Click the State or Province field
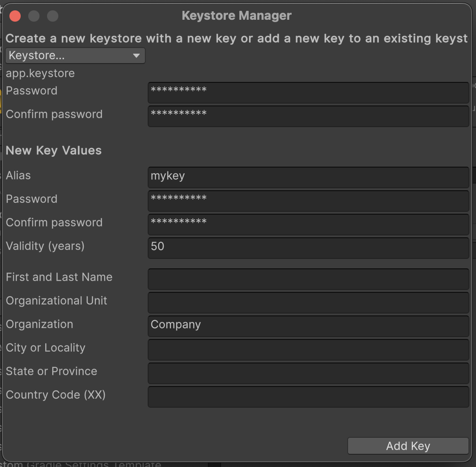This screenshot has width=476, height=467. (x=308, y=373)
